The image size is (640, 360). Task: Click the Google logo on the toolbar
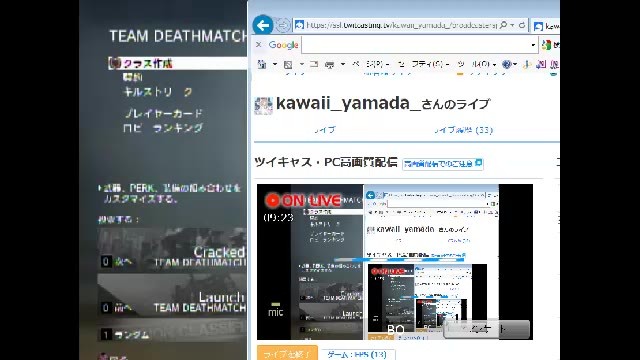pyautogui.click(x=283, y=45)
